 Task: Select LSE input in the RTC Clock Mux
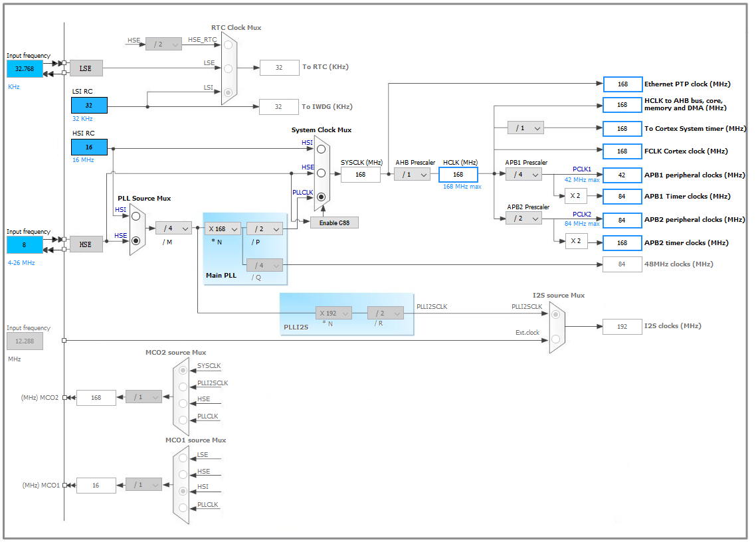(229, 69)
